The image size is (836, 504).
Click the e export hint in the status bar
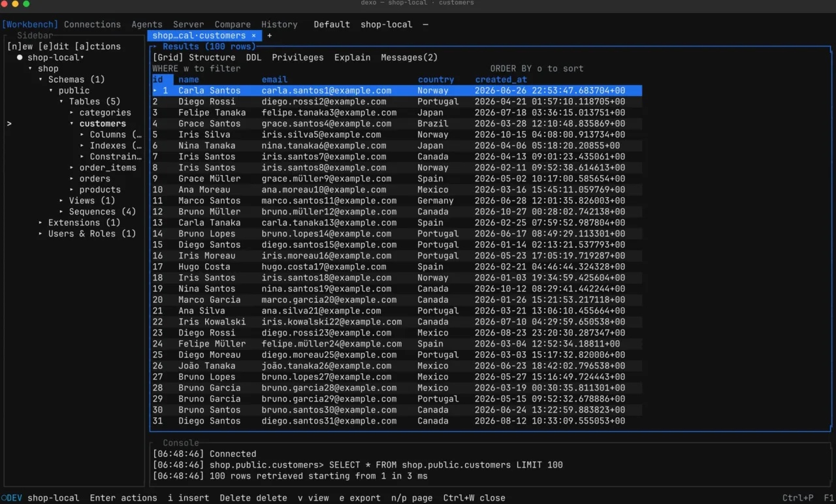pyautogui.click(x=360, y=497)
